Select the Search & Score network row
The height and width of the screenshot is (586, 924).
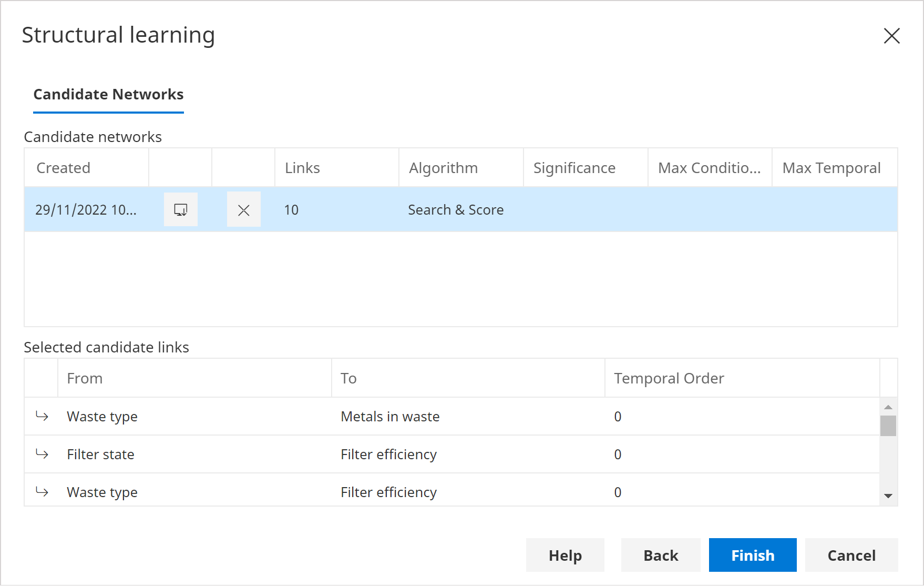click(x=456, y=210)
